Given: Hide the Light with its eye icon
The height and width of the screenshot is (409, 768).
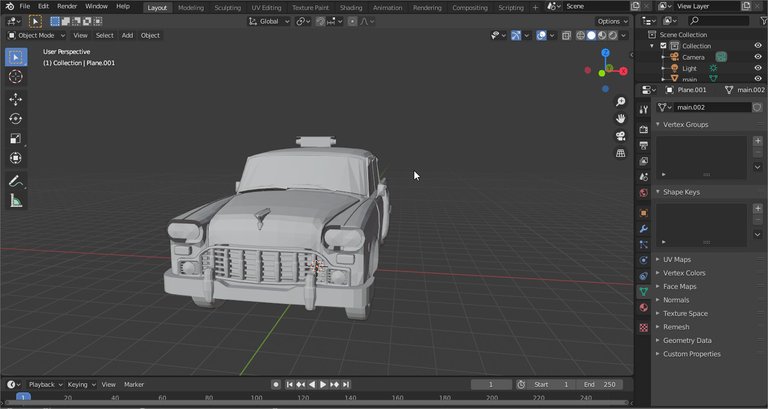Looking at the screenshot, I should tap(758, 68).
